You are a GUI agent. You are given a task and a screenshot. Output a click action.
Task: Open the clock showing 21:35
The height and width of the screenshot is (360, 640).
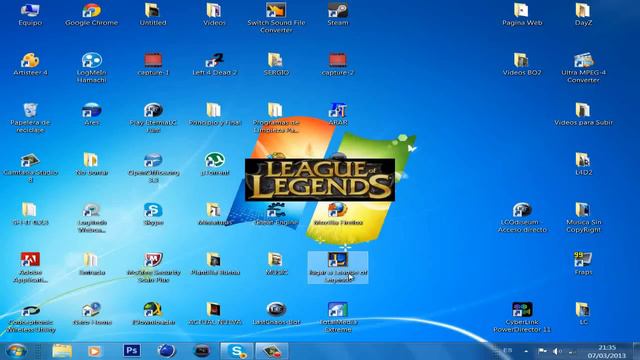[x=607, y=351]
